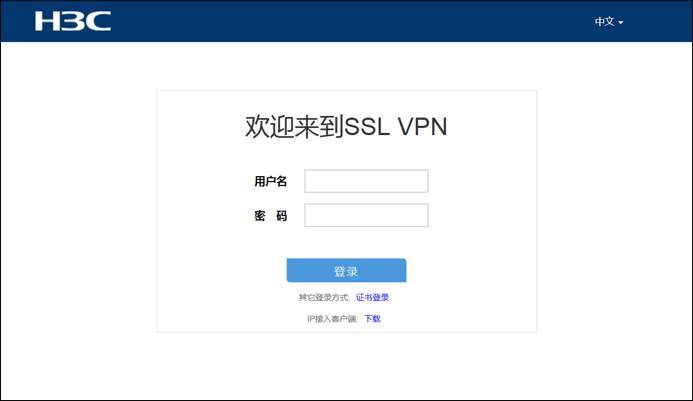Open the 中文 language dropdown
Viewport: 693px width, 401px height.
pos(609,22)
